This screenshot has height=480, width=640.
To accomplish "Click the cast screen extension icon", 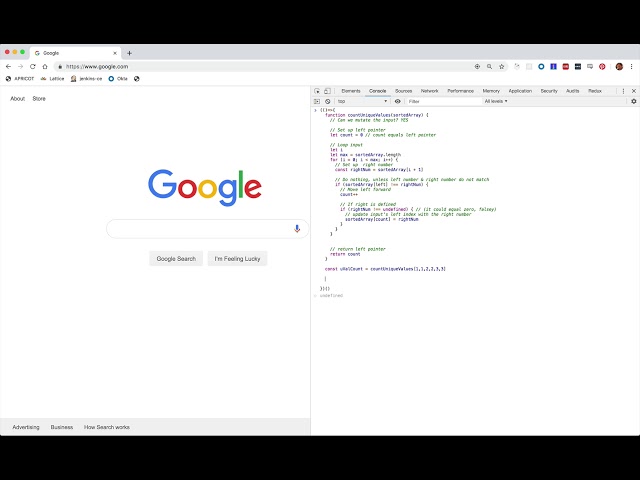I will pos(590,67).
